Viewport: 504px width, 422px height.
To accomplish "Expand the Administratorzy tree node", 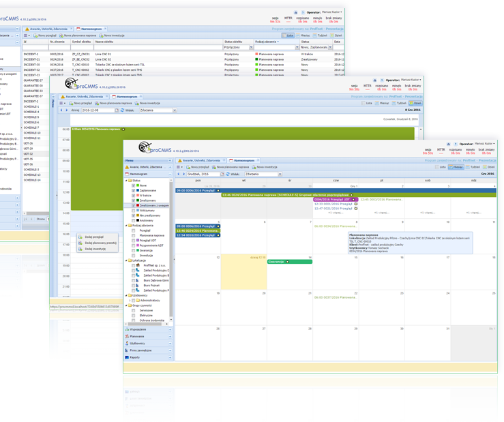I will click(130, 299).
